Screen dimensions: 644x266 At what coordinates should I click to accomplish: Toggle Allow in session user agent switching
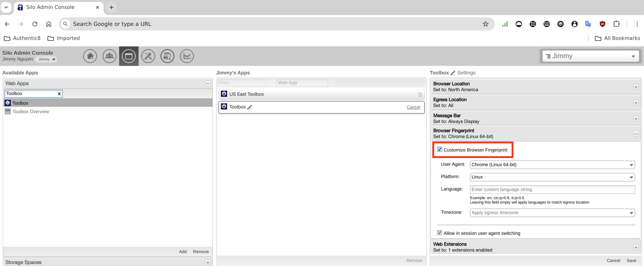(x=439, y=233)
